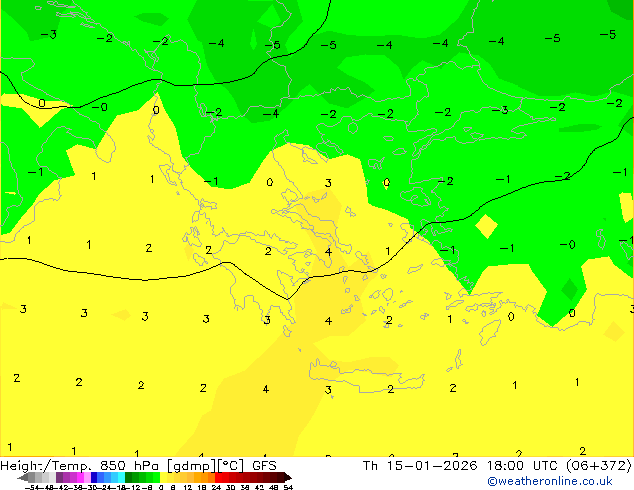634x490 pixels.
Task: Click the '24' legend scale value
Action: pos(216,487)
